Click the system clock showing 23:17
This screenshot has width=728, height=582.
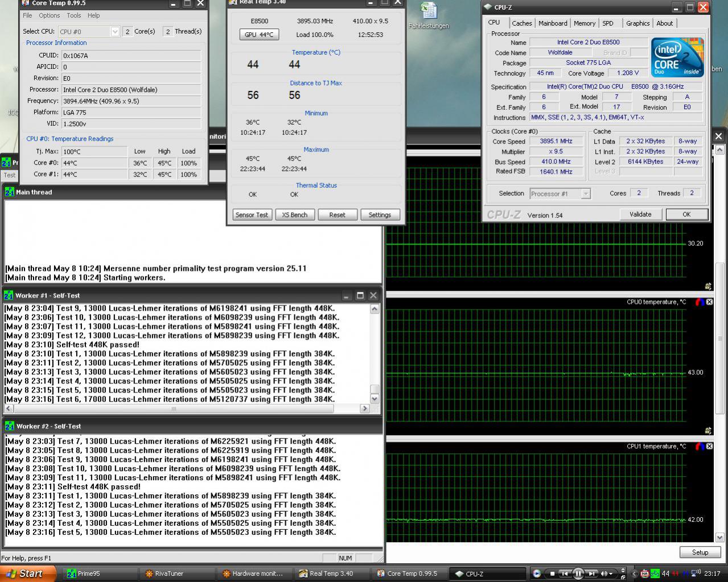click(712, 573)
